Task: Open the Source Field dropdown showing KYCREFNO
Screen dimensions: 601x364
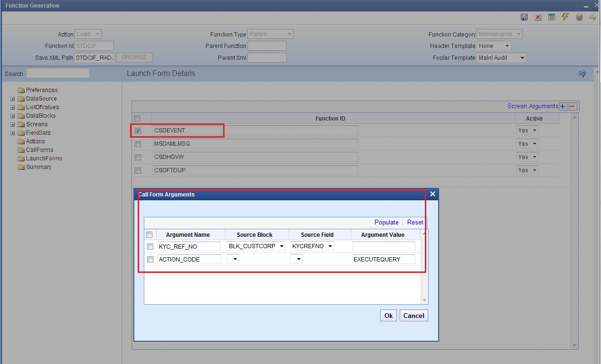Action: point(312,246)
